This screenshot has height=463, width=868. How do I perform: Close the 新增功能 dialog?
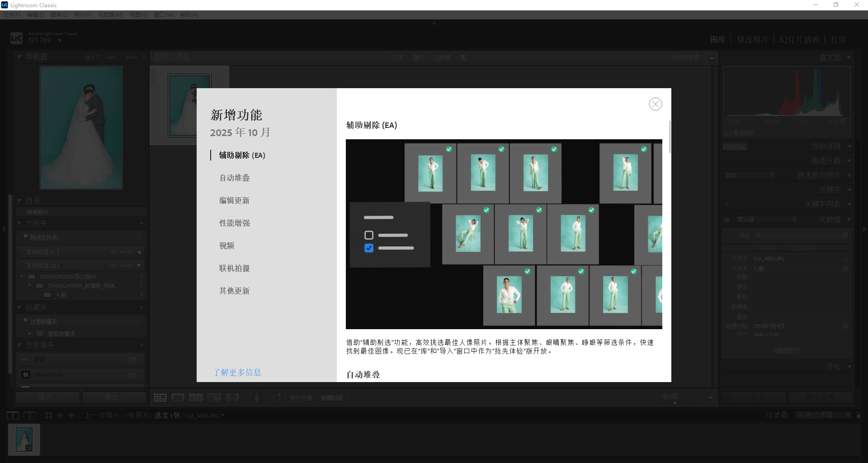tap(655, 104)
